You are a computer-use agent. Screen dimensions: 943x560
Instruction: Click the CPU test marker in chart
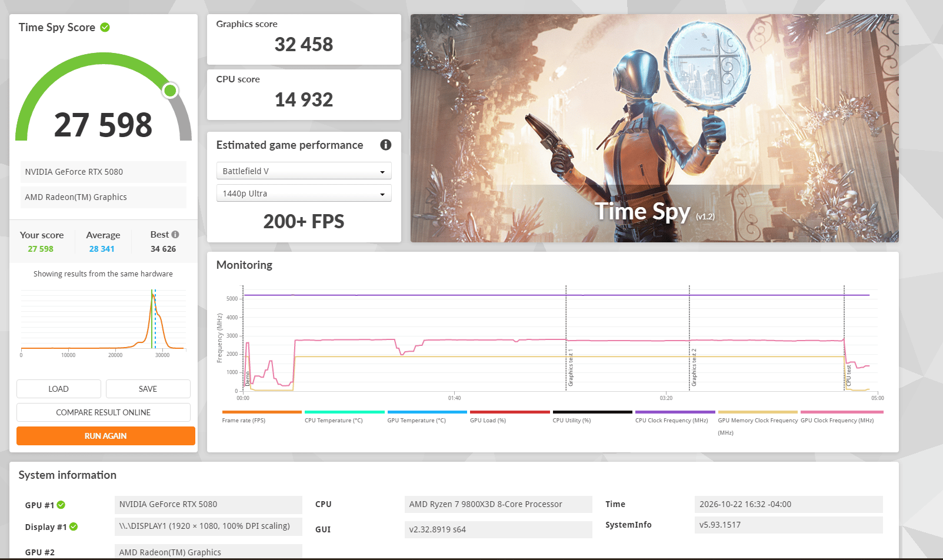click(x=848, y=375)
